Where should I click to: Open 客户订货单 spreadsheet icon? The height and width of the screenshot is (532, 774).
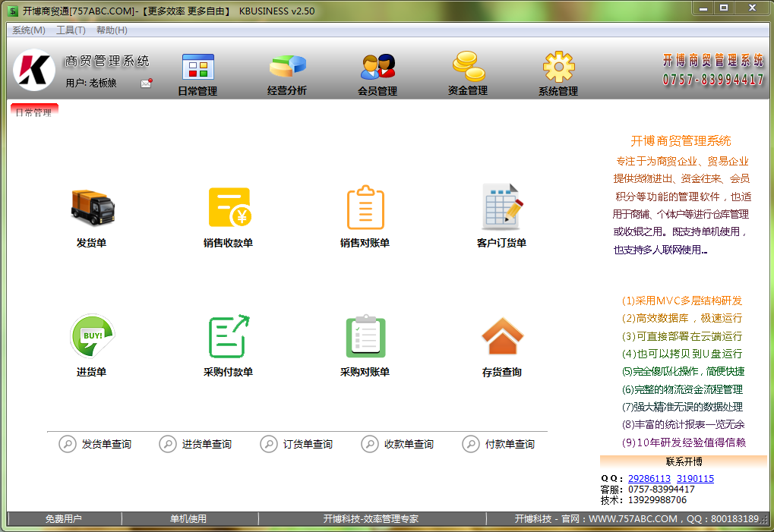pos(502,207)
